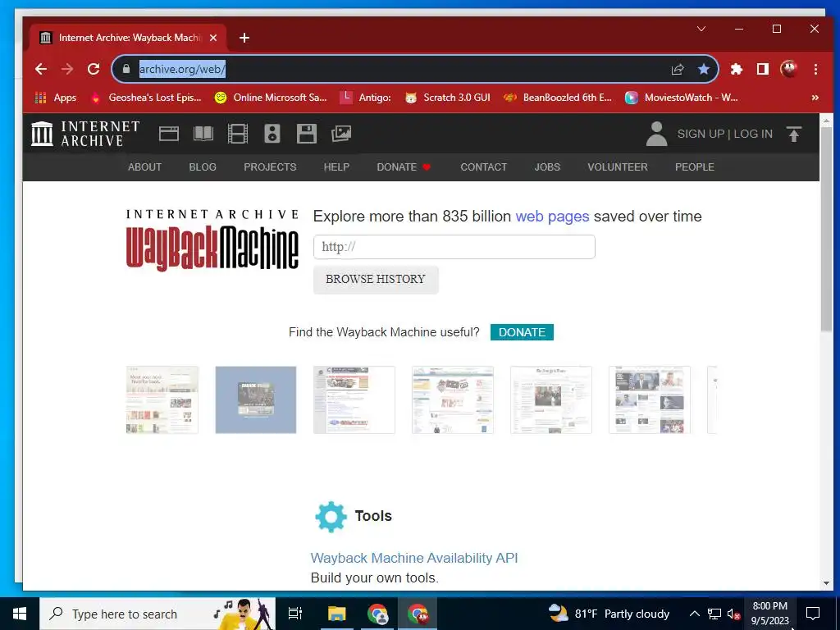Click the site lock icon
The width and height of the screenshot is (840, 630).
point(126,69)
